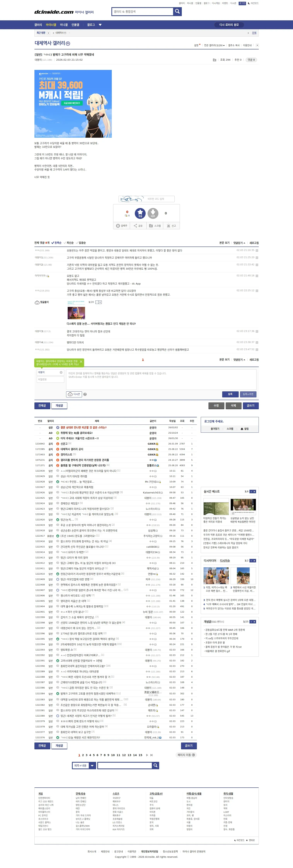
Task: Toggle 야간모드 at top right header
Action: [x=253, y=3]
